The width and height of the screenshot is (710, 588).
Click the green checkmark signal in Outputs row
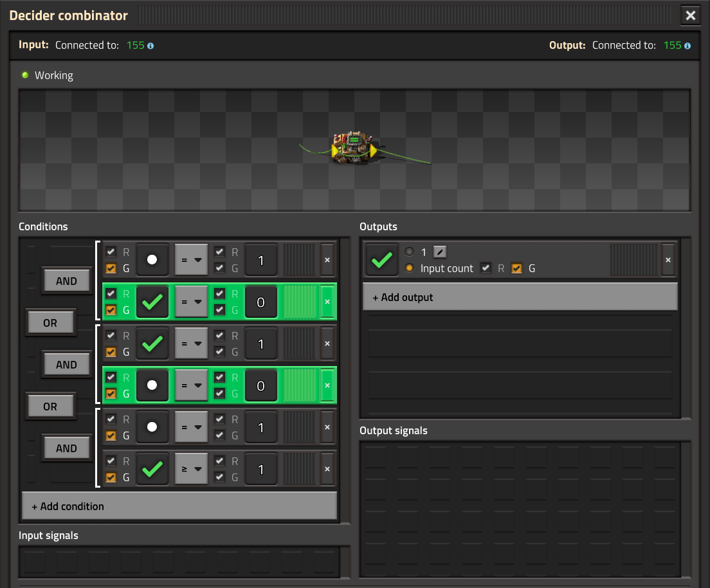[381, 260]
